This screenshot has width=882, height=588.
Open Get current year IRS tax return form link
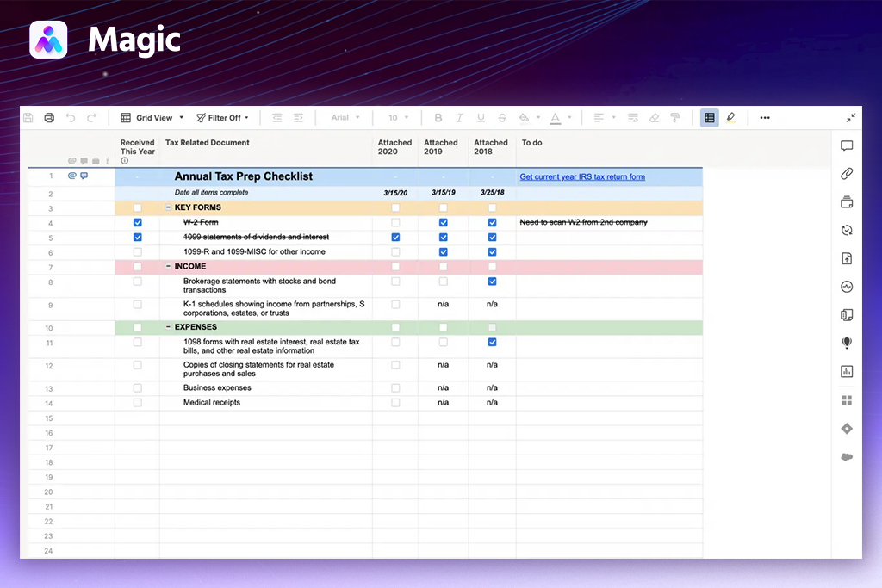pos(582,177)
